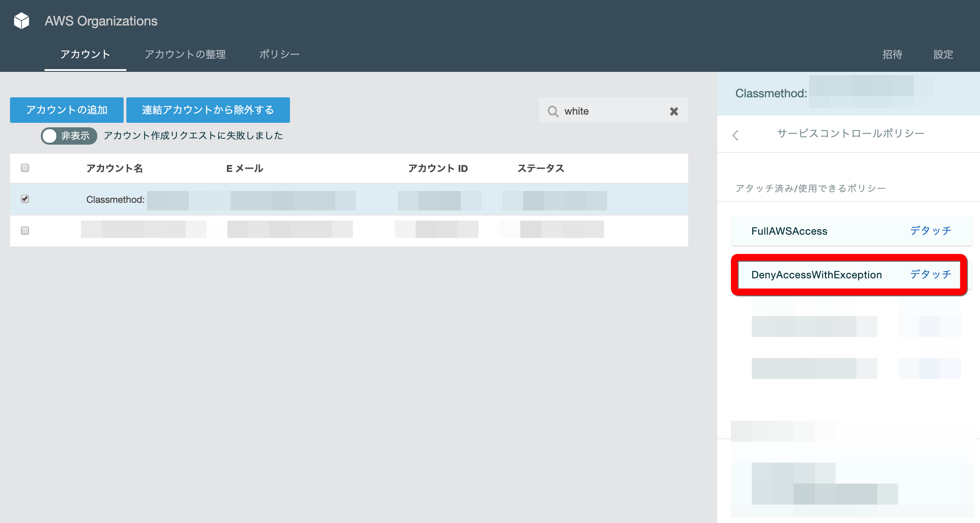Open the ポリシー tab
980x523 pixels.
click(x=279, y=54)
